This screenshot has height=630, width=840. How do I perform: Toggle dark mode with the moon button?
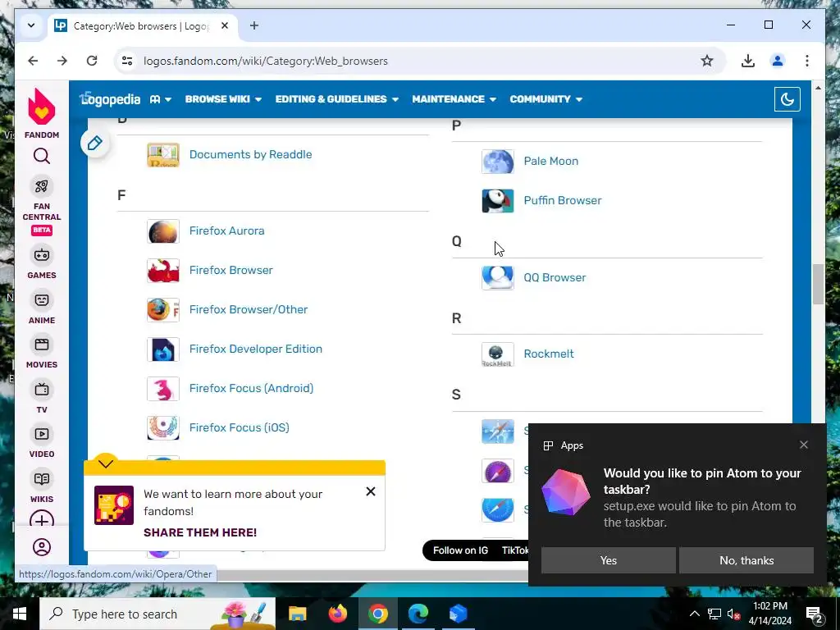pos(787,99)
